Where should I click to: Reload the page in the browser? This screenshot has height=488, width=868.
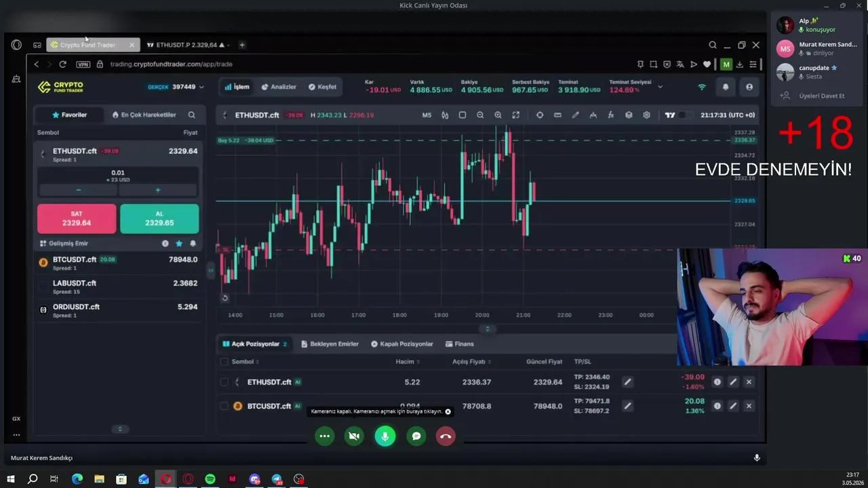(62, 64)
